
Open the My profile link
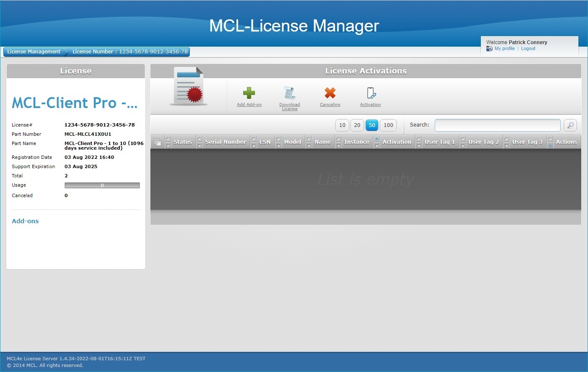coord(504,49)
